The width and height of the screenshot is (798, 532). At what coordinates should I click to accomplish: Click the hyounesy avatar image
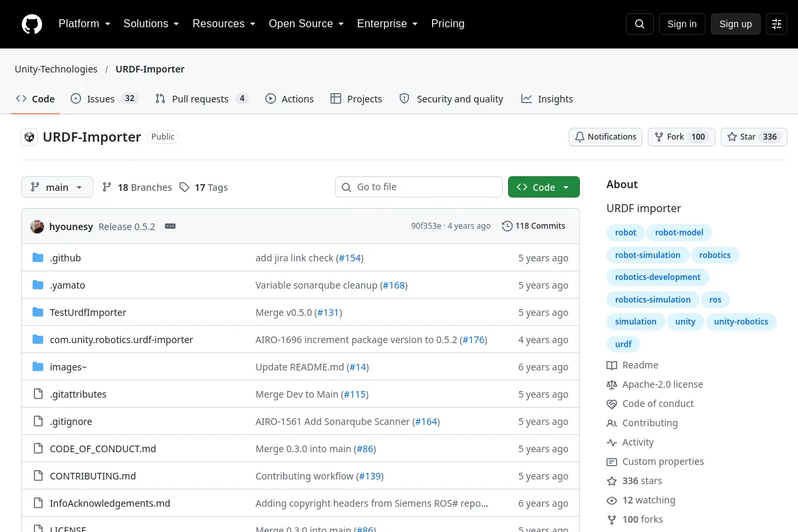point(37,226)
